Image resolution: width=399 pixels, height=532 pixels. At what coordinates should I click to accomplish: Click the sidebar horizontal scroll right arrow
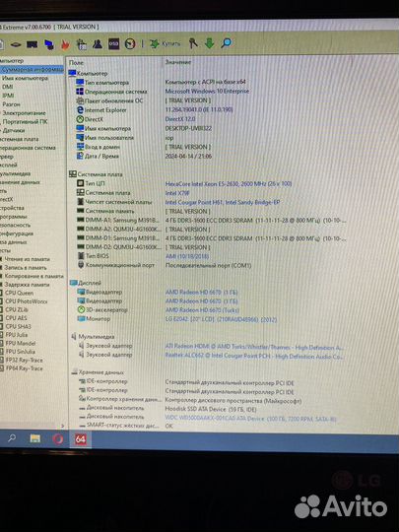(62, 426)
